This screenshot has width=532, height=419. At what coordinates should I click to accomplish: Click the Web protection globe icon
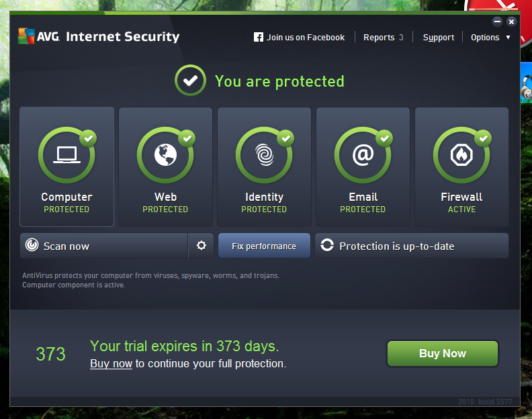[165, 155]
